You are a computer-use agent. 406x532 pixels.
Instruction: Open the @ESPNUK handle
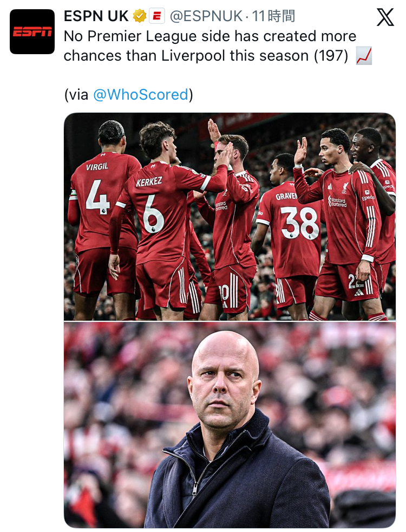pos(206,16)
